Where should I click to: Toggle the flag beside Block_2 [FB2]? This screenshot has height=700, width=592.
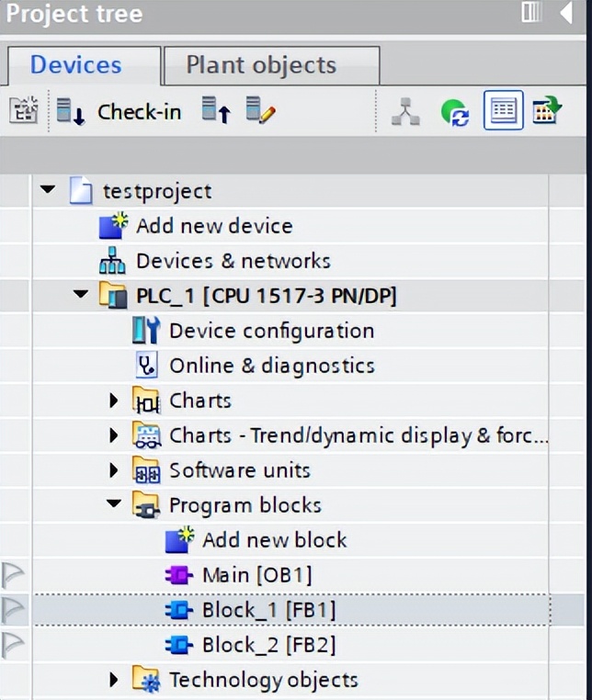[x=13, y=645]
